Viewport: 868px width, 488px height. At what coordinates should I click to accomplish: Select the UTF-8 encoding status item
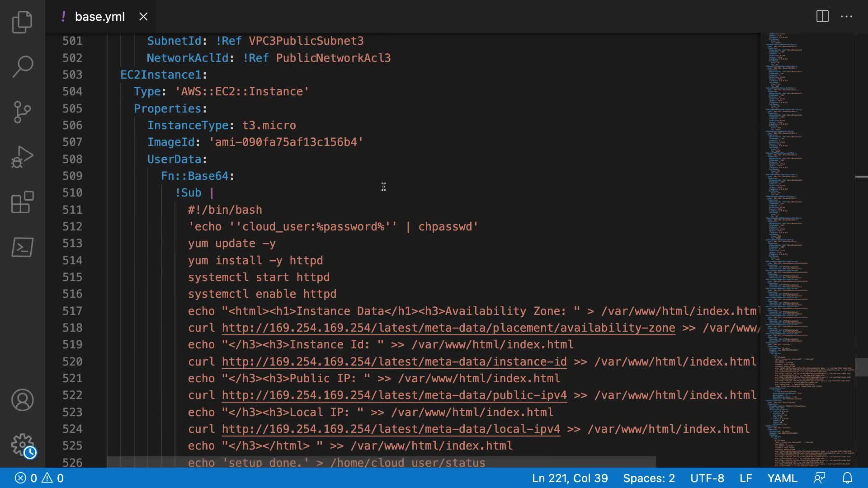pyautogui.click(x=707, y=478)
